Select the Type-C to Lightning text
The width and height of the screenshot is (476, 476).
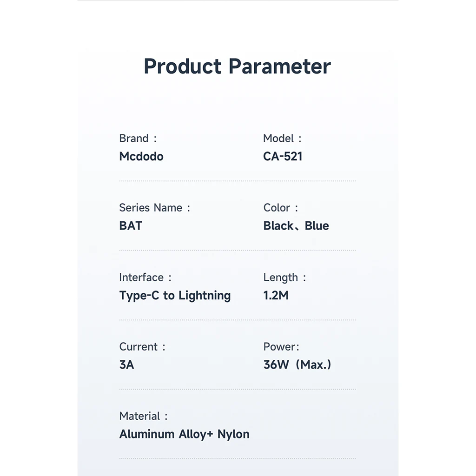pos(175,296)
